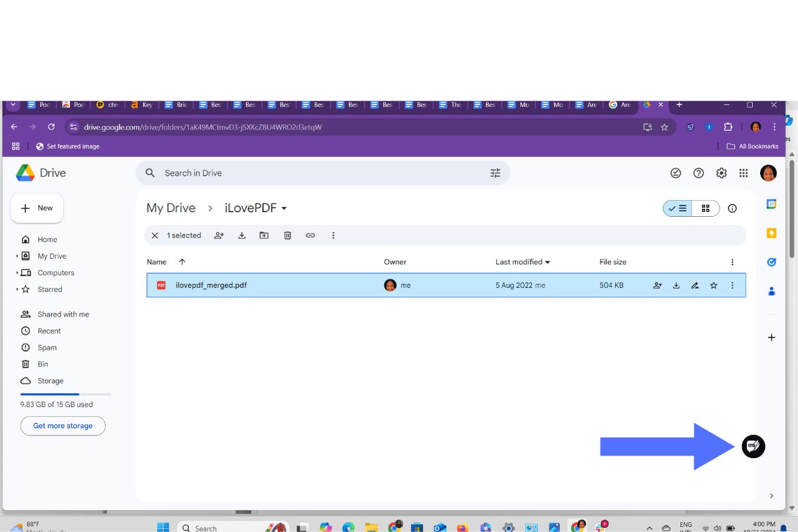Click the Search in Drive field
This screenshot has height=532, width=798.
click(x=323, y=173)
